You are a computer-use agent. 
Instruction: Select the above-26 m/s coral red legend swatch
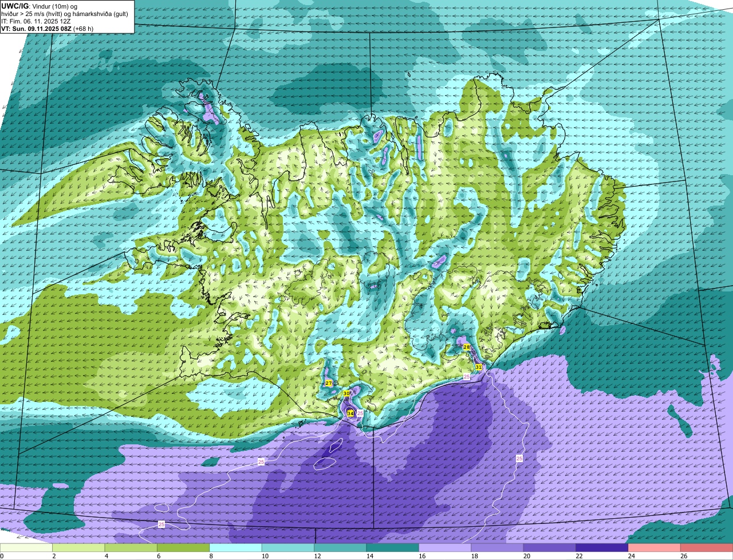[707, 548]
